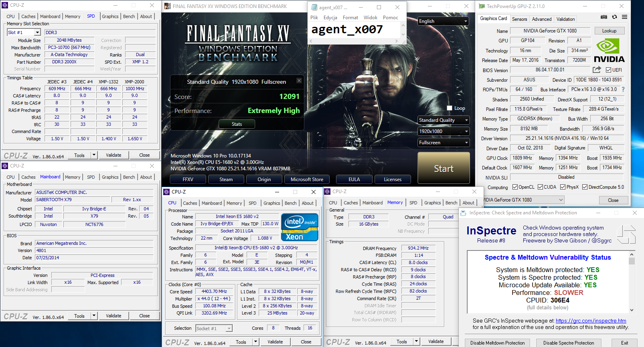Image resolution: width=644 pixels, height=347 pixels.
Task: Toggle the CUDA checkbox in GPU-Z
Action: click(x=541, y=187)
